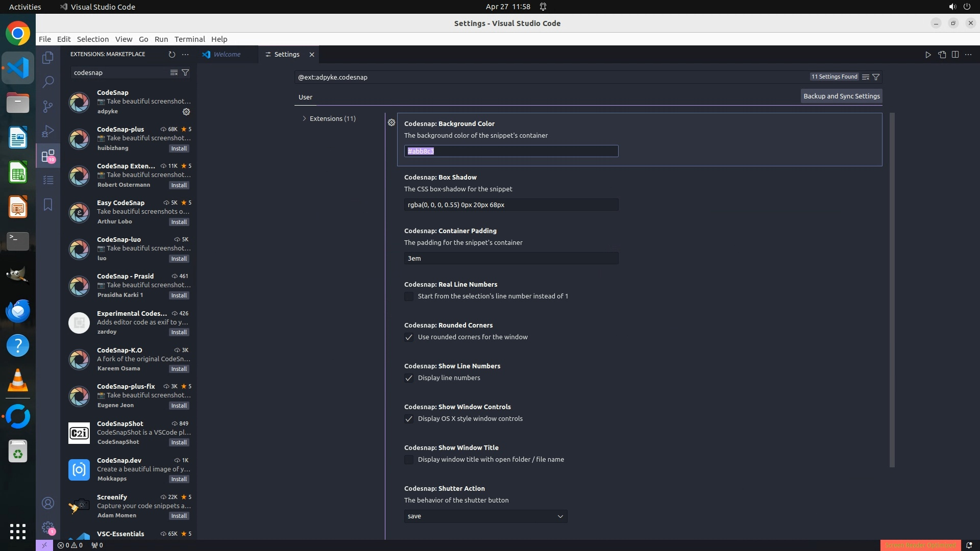Refresh the extensions marketplace list
Viewport: 980px width, 551px height.
tap(171, 54)
